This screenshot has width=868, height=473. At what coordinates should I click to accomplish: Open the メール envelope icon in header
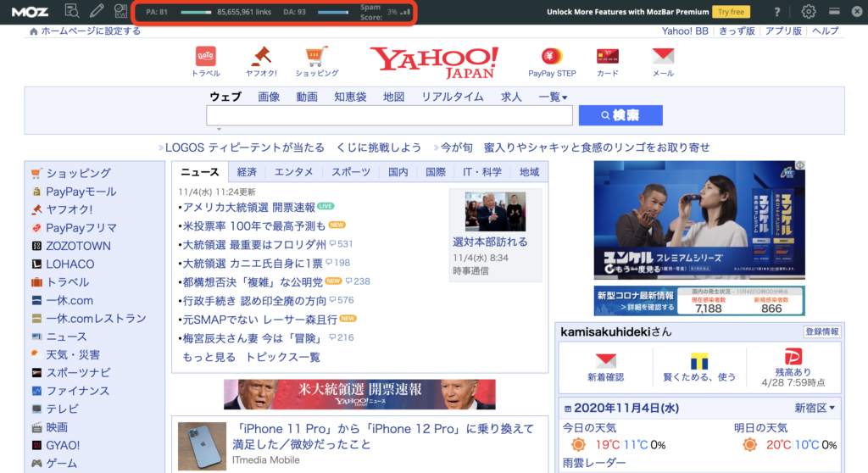point(663,56)
